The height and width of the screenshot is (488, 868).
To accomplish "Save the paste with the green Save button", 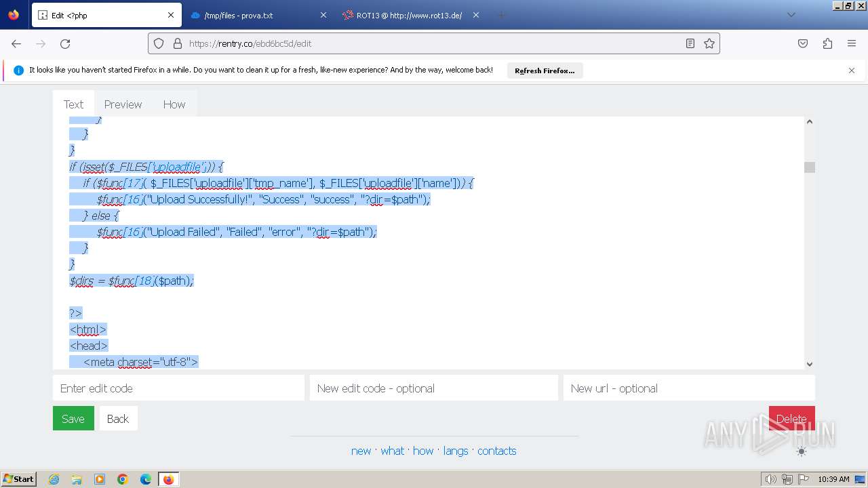I will tap(73, 418).
